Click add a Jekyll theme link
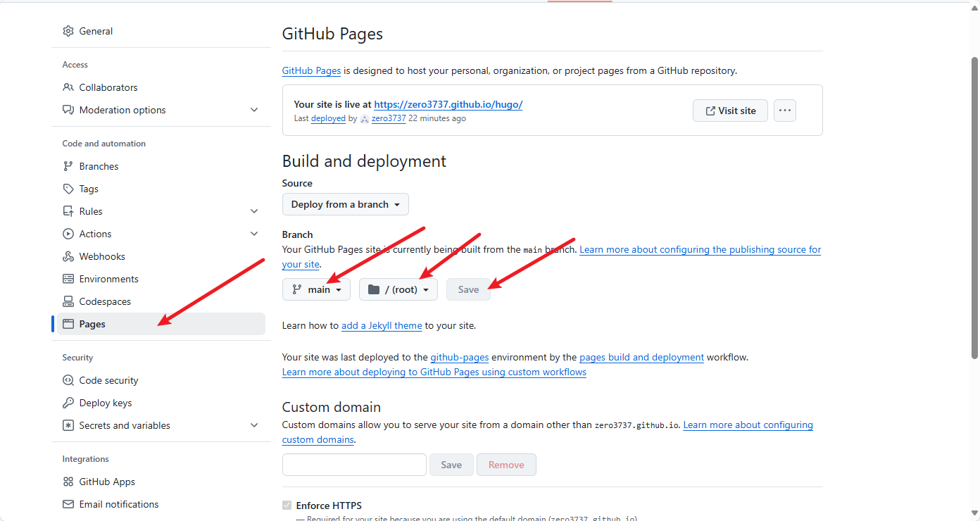Screen dimensions: 980x521 pos(382,325)
